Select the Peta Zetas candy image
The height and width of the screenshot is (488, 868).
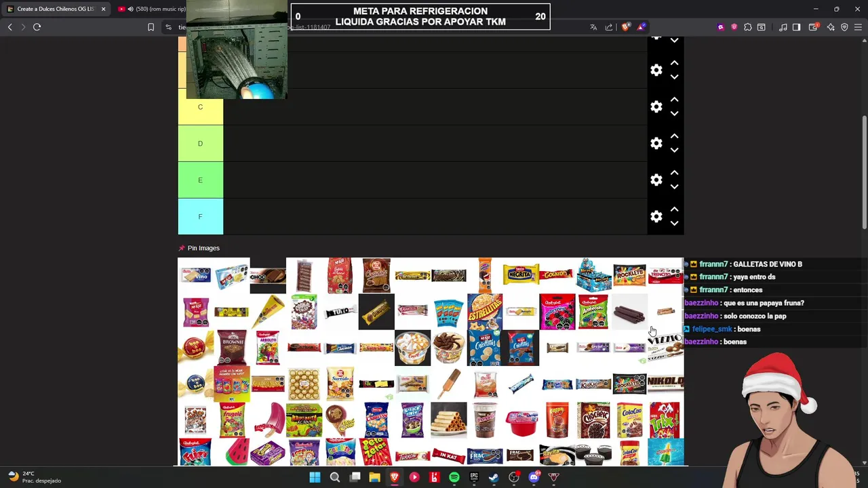tap(376, 452)
